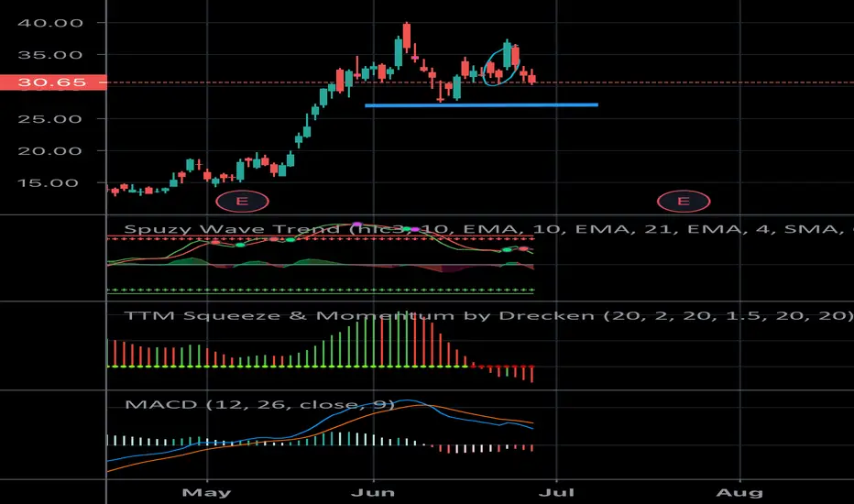Click the earnings E marker near August
This screenshot has width=854, height=504.
click(684, 201)
